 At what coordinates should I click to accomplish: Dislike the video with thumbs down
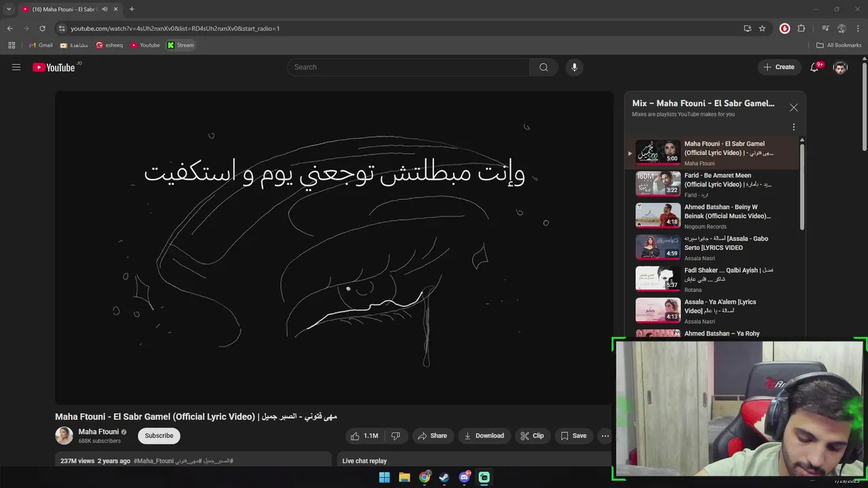[396, 436]
